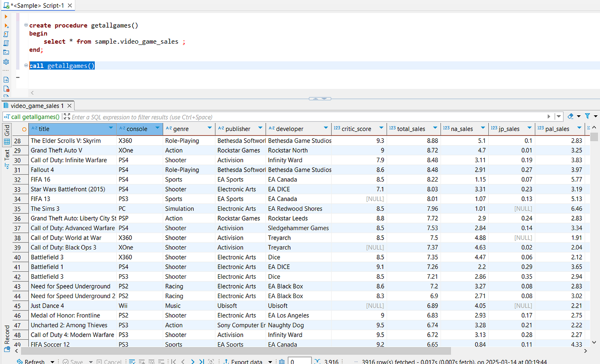Viewport: 600px width, 364px height.
Task: Go to previous row arrow icon
Action: (x=183, y=362)
